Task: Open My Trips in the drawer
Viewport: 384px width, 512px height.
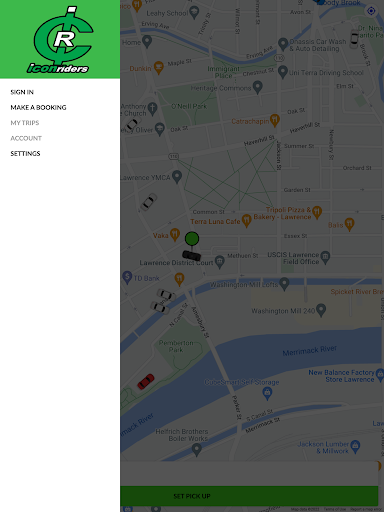Action: pyautogui.click(x=25, y=123)
